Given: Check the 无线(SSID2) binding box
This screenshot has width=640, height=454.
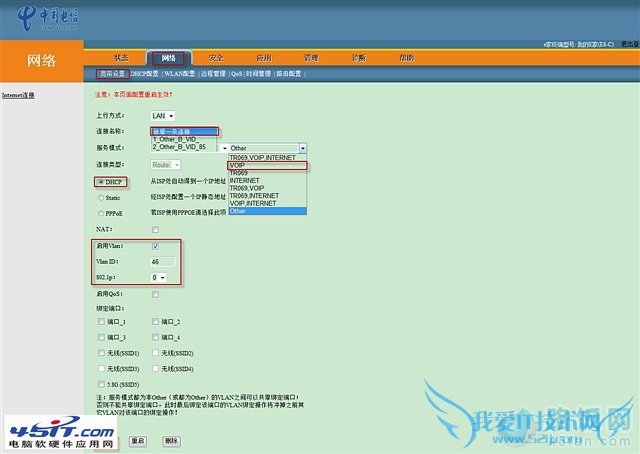Looking at the screenshot, I should pos(156,353).
